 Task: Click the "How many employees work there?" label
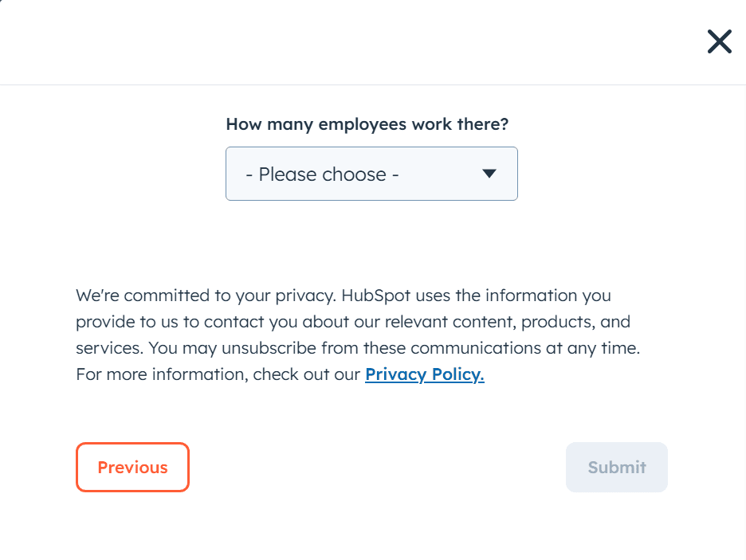click(x=367, y=124)
